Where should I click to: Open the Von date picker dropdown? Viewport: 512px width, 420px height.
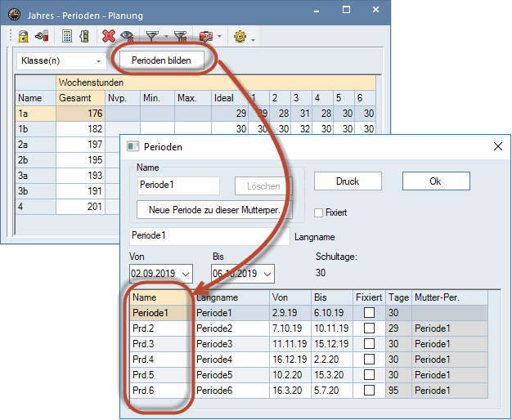[x=186, y=274]
